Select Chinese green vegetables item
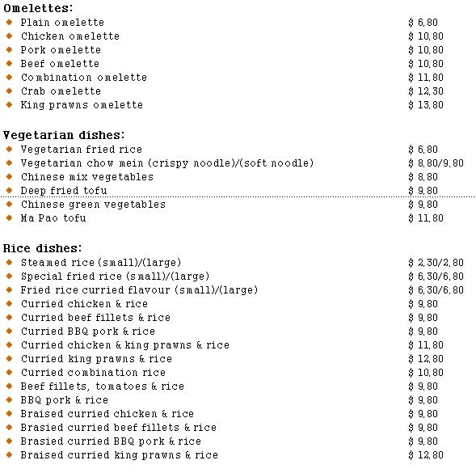 [x=93, y=205]
